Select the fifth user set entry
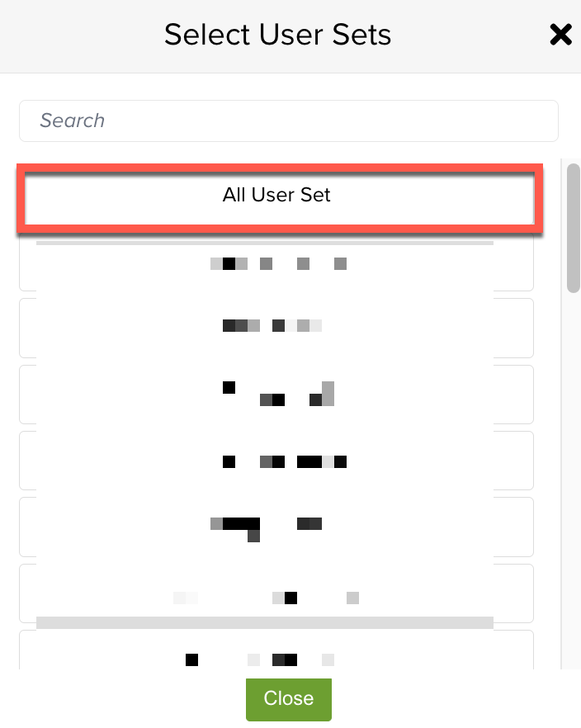581x728 pixels. [276, 527]
